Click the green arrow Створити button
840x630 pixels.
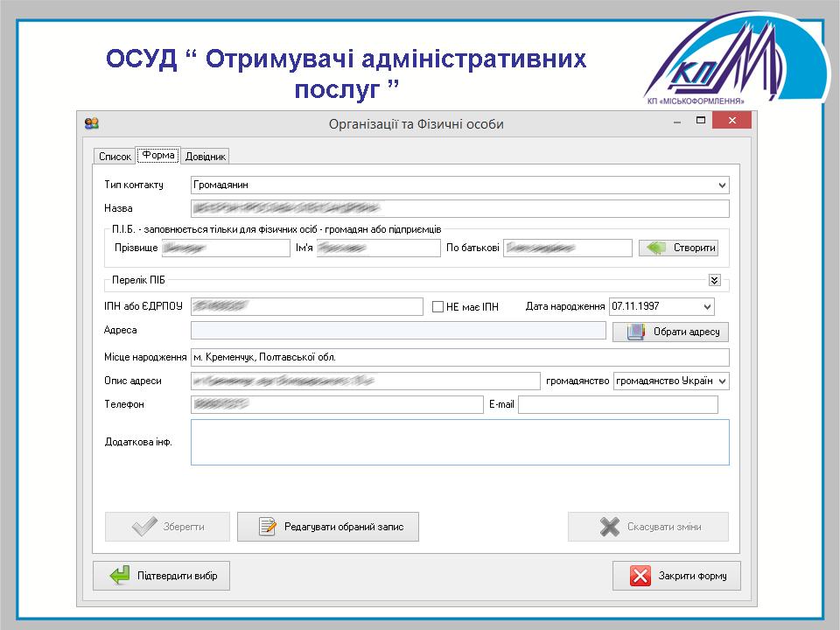678,248
